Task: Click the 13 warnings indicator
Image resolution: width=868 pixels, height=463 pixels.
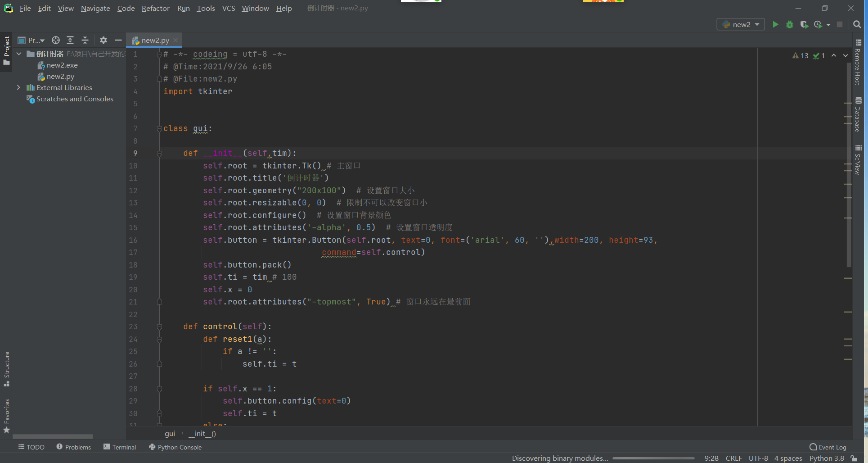Action: coord(800,55)
